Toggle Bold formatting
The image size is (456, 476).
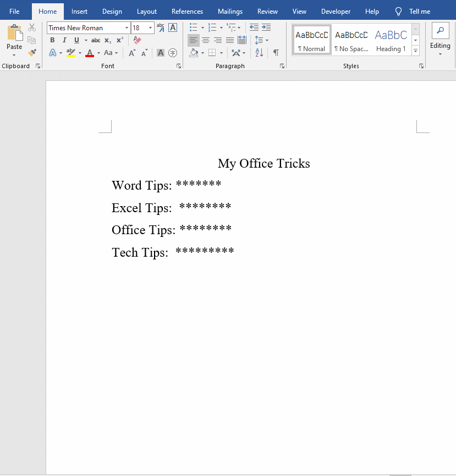52,40
